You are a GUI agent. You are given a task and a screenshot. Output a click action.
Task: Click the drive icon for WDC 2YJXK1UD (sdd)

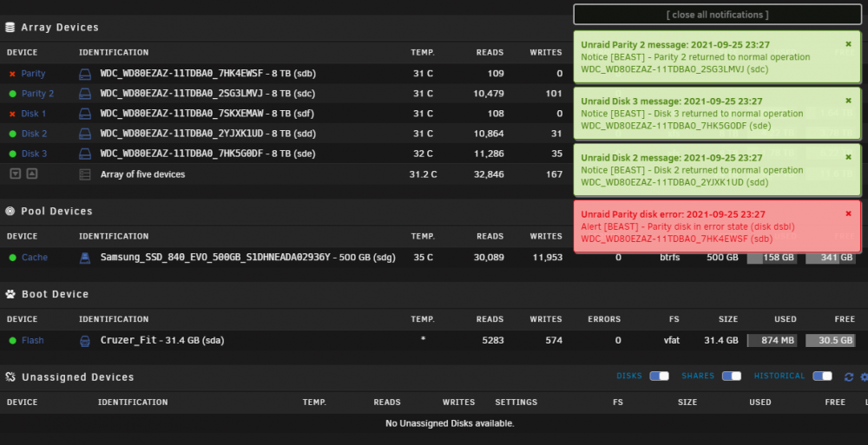pos(85,134)
